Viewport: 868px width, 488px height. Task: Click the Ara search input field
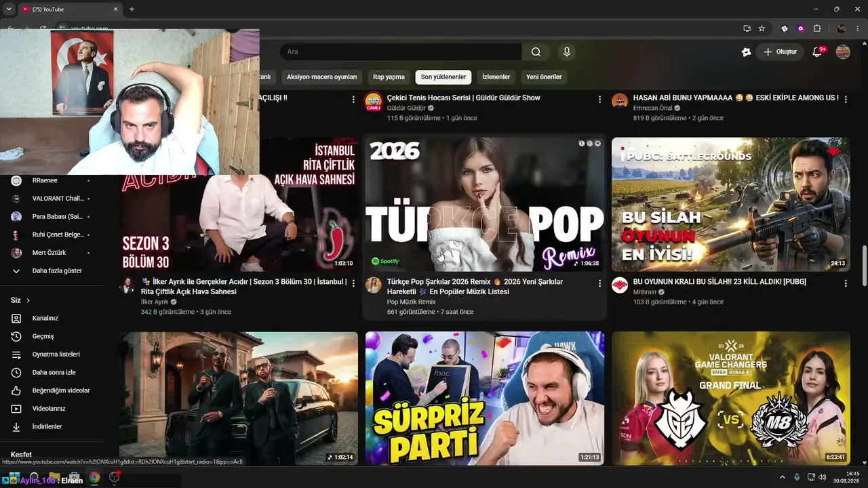tap(400, 52)
